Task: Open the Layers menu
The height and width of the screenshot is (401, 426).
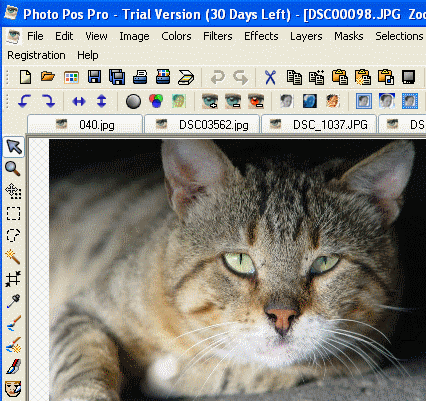Action: [x=306, y=36]
